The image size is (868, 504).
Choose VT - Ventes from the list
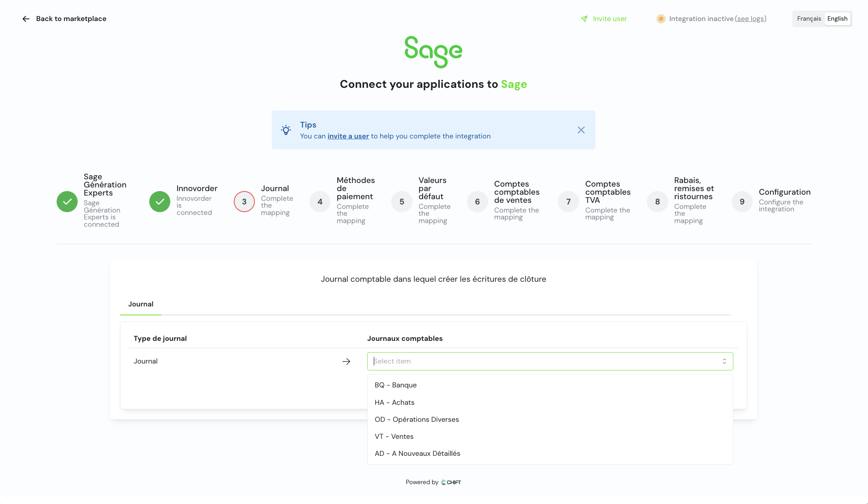pos(550,436)
